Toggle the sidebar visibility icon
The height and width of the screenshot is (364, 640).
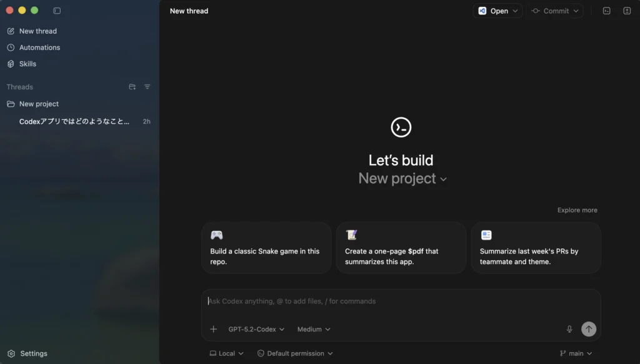[57, 11]
